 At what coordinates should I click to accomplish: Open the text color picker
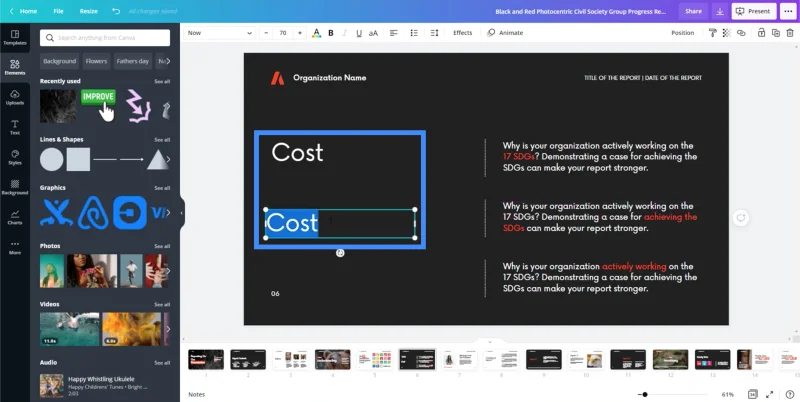[x=316, y=33]
